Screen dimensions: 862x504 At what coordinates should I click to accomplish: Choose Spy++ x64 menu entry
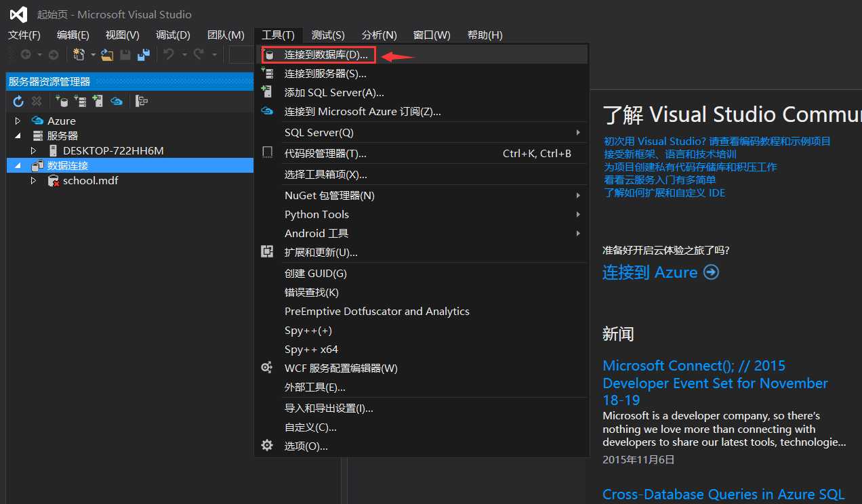pyautogui.click(x=422, y=349)
